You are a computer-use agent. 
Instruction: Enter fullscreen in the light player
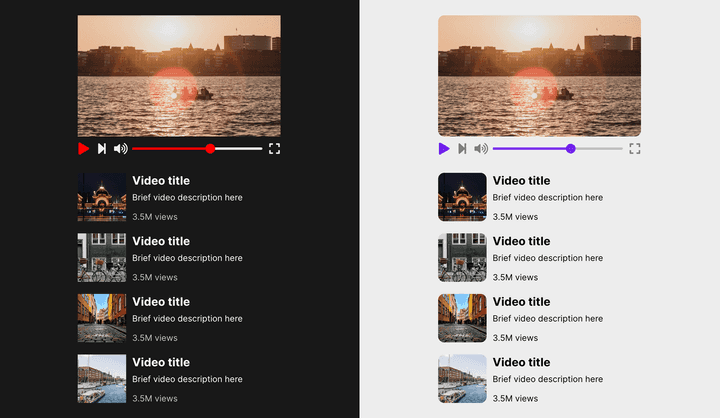634,148
